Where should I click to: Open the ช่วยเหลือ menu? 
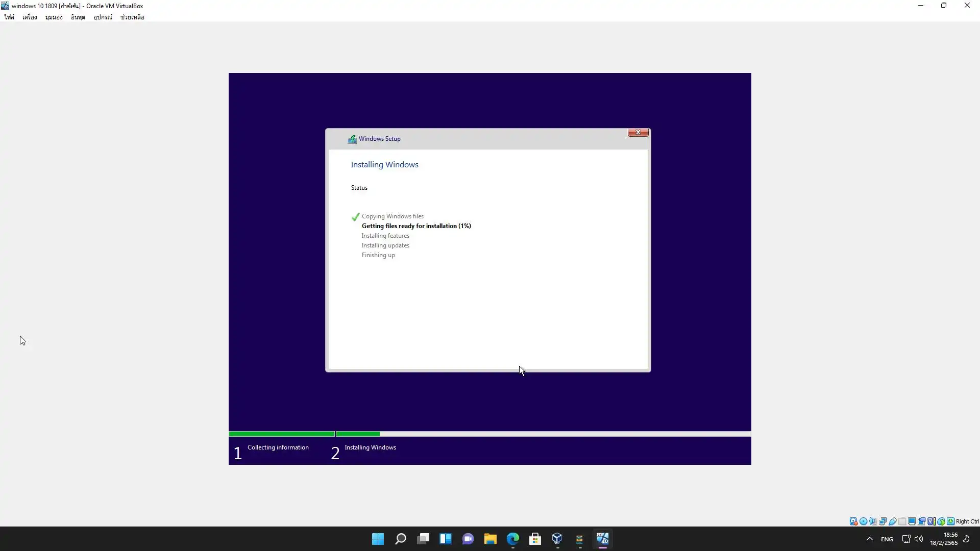(x=132, y=17)
